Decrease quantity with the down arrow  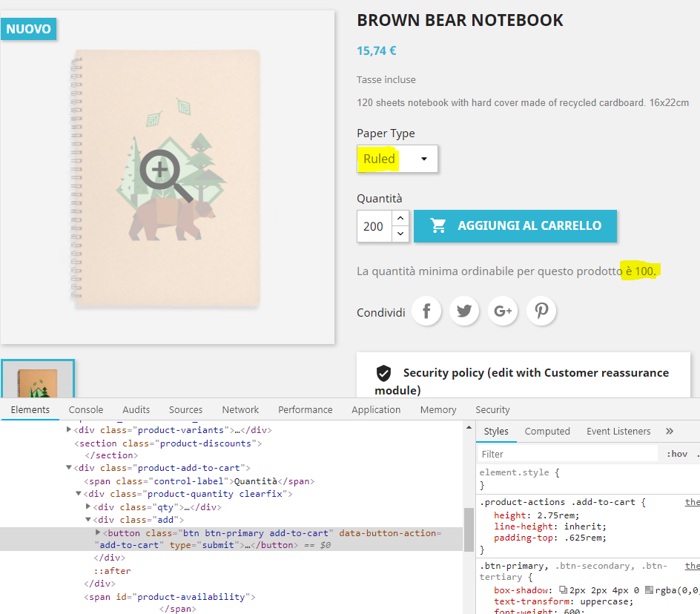pos(400,234)
